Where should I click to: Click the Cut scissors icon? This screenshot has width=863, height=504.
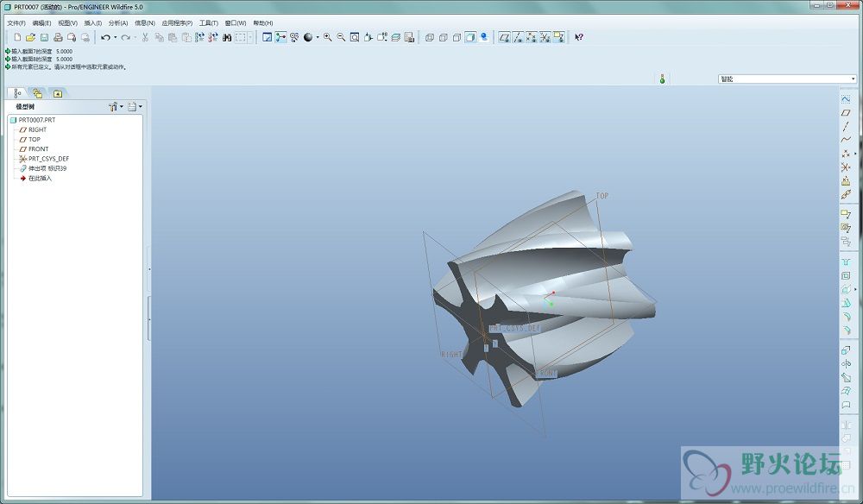pyautogui.click(x=145, y=37)
